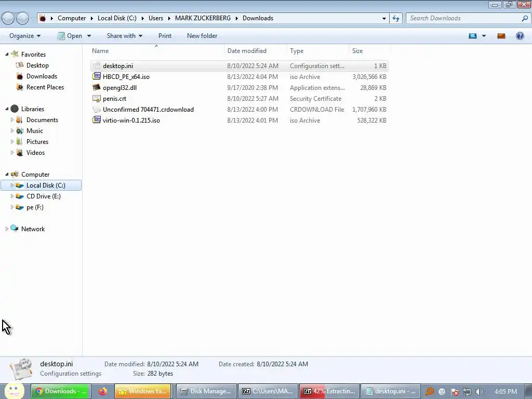The image size is (532, 399).
Task: Open the view options dropdown arrow
Action: tap(484, 36)
